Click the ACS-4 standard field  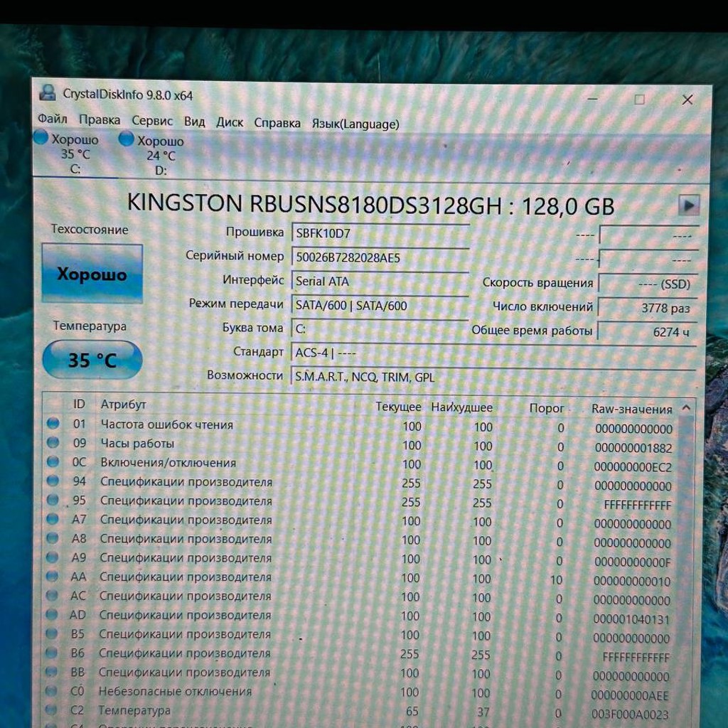(x=493, y=353)
